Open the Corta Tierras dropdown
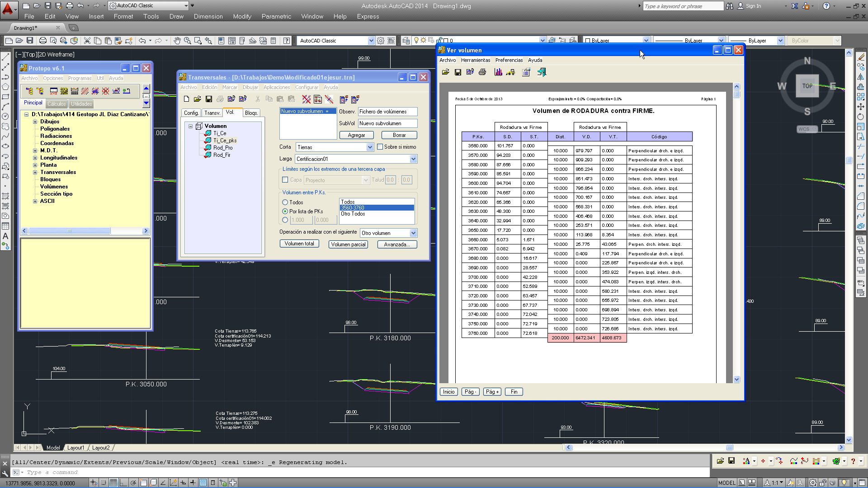This screenshot has width=868, height=488. [370, 147]
